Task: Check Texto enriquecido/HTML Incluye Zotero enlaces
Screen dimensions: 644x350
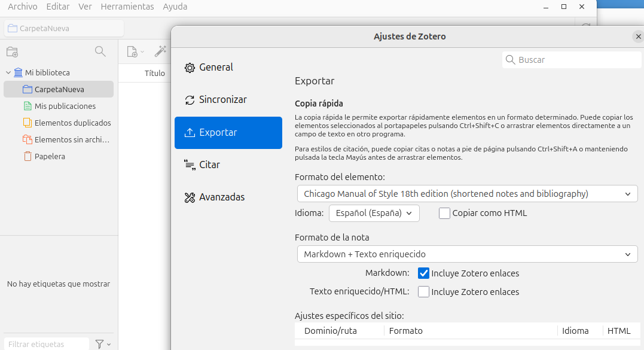Action: (423, 292)
